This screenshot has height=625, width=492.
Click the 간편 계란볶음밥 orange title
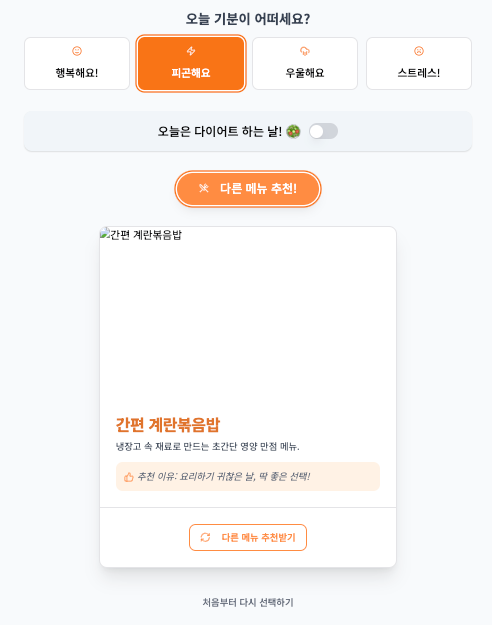click(x=168, y=425)
